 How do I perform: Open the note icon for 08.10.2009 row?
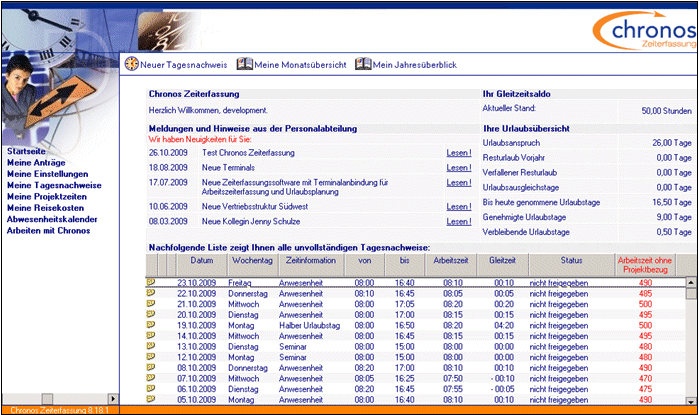click(151, 367)
